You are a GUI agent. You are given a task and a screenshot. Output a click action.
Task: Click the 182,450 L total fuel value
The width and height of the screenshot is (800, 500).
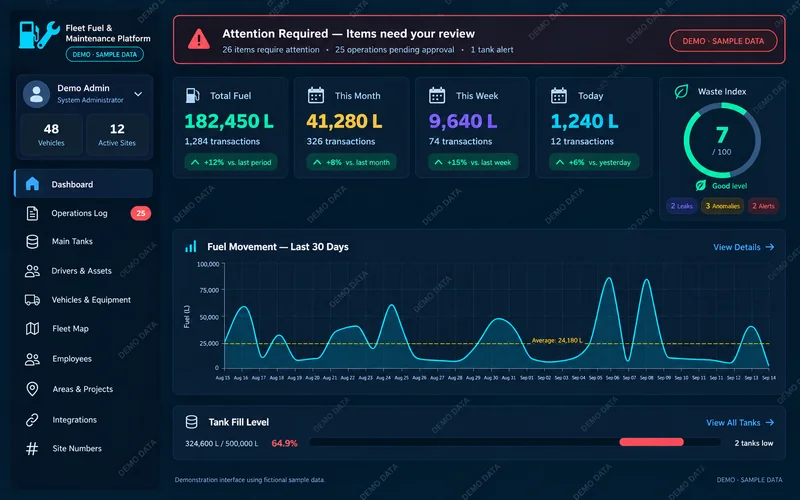[229, 121]
